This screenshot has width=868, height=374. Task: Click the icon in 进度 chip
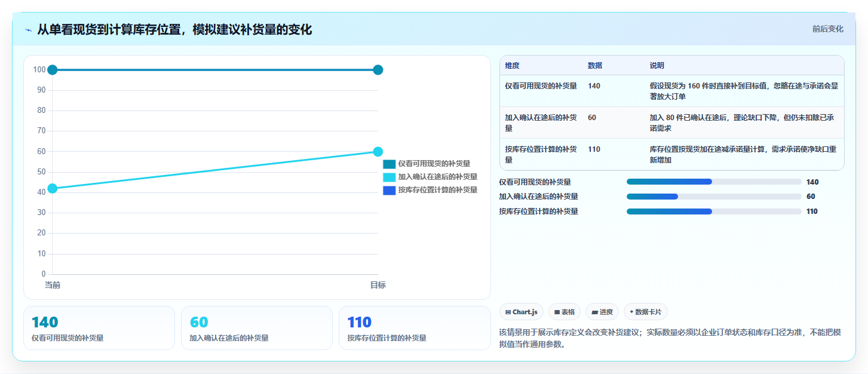tap(595, 312)
